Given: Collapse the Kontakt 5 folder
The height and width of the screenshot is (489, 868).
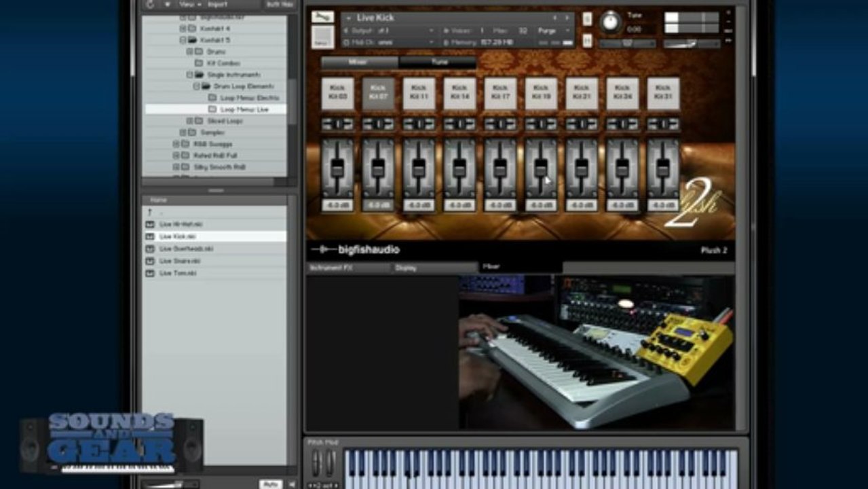Looking at the screenshot, I should coord(183,40).
